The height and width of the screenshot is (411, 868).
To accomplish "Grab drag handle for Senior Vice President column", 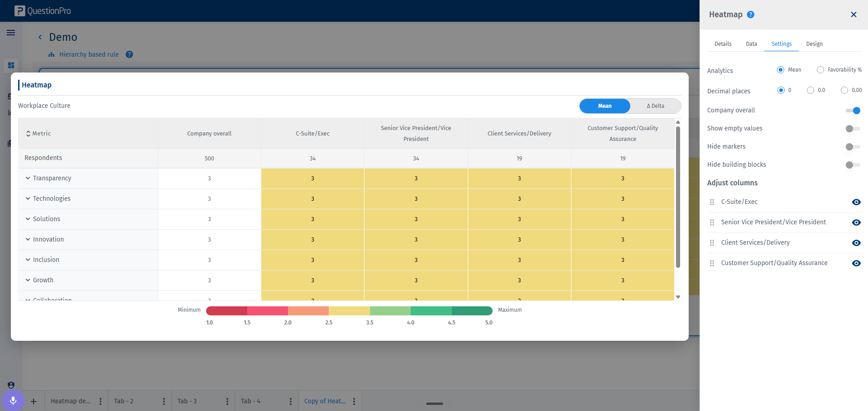I will 712,222.
